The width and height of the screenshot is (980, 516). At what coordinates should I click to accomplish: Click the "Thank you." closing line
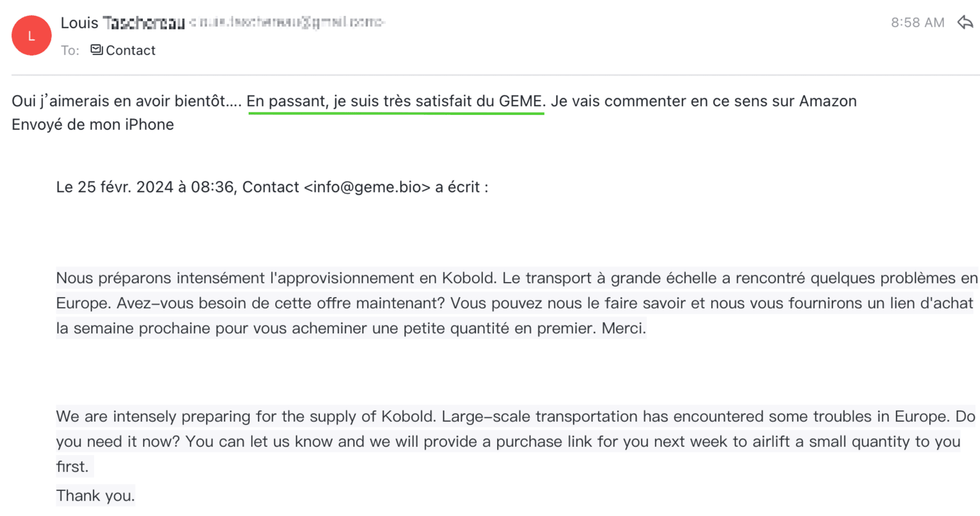tap(95, 496)
